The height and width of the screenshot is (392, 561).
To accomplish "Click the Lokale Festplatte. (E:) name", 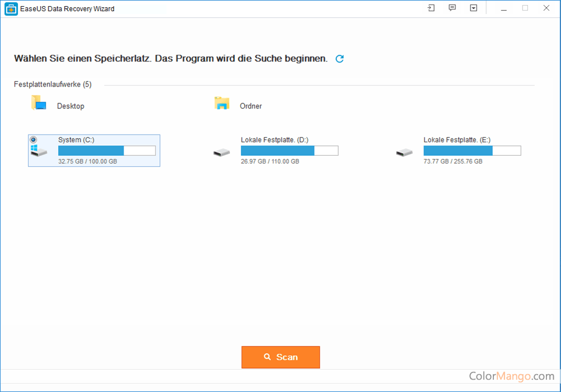I will 457,140.
